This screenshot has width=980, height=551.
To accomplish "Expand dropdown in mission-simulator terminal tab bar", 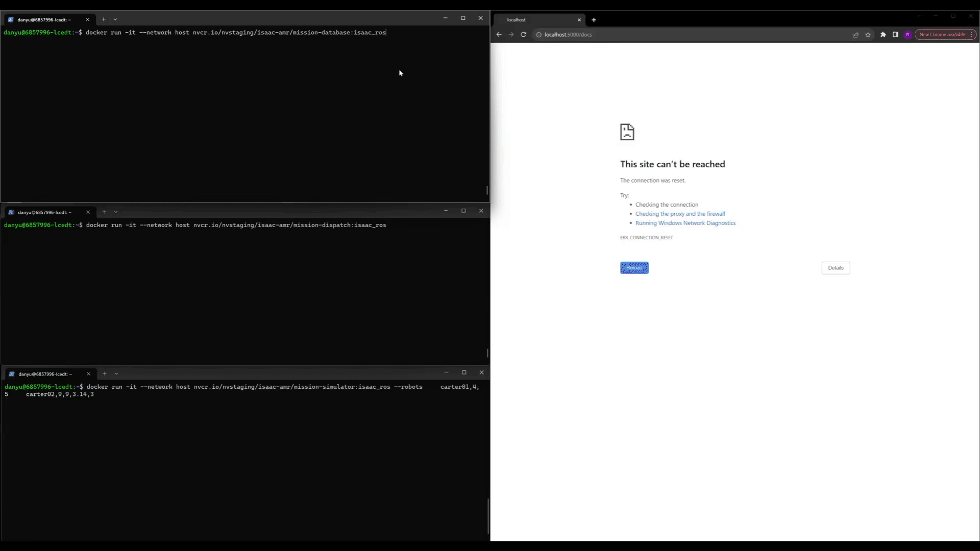I will click(x=116, y=374).
